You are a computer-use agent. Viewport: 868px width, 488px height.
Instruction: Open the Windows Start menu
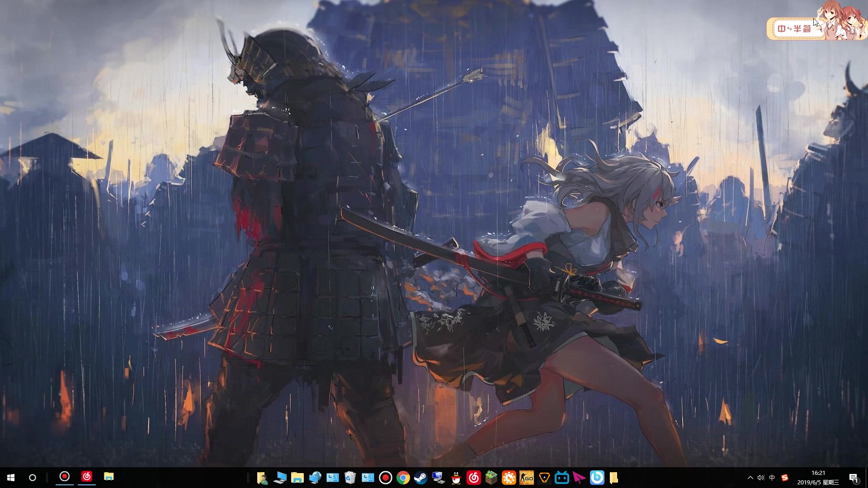pos(11,478)
